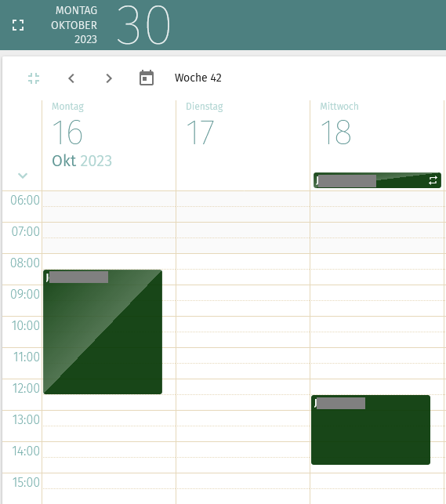The image size is (446, 504).
Task: Open the calendar date picker icon
Action: click(x=147, y=78)
